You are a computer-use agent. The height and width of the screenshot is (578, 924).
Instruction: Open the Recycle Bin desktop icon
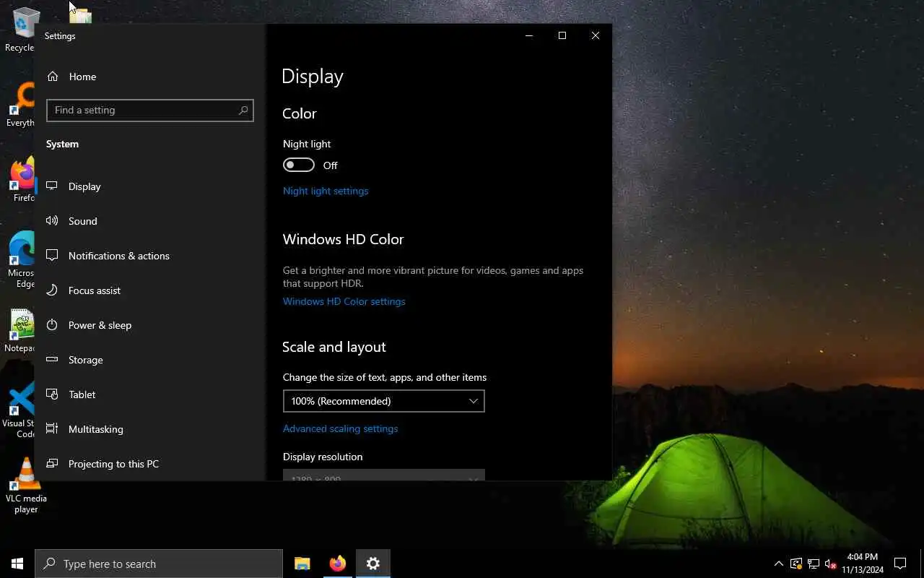tap(19, 29)
